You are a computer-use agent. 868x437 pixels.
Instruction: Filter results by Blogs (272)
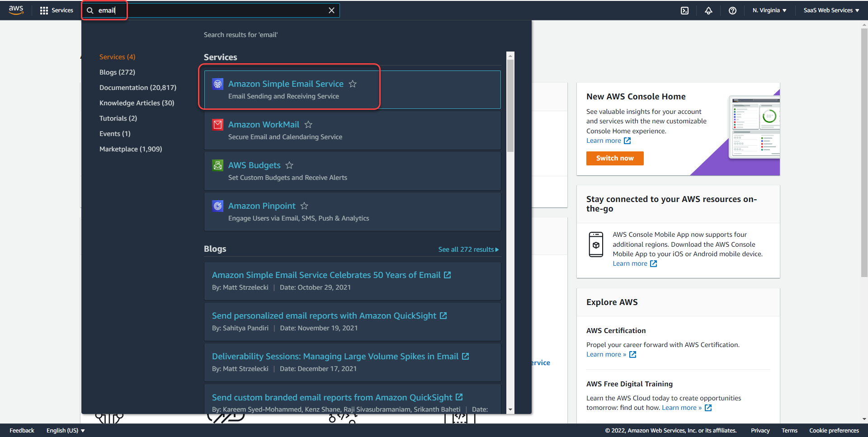(117, 72)
